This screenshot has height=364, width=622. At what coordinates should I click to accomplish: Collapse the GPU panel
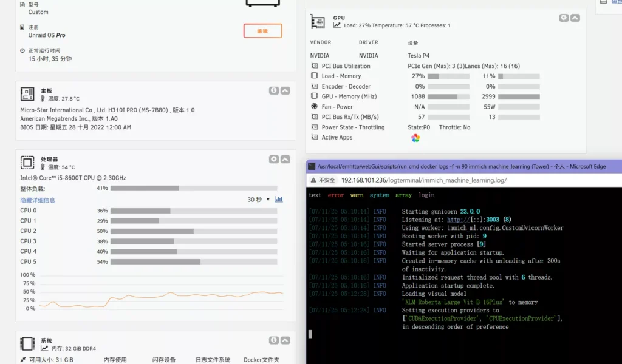pyautogui.click(x=575, y=18)
